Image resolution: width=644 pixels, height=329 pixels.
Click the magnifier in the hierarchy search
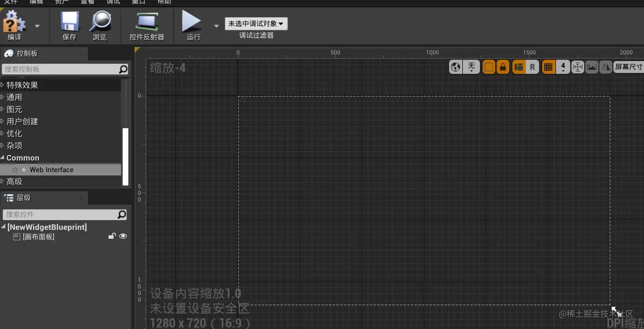pos(122,215)
